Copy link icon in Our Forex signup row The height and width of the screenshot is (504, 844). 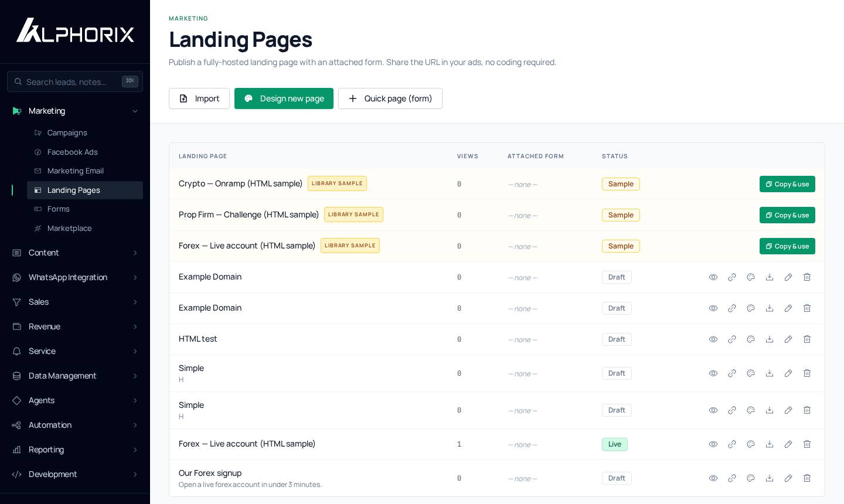pyautogui.click(x=732, y=478)
